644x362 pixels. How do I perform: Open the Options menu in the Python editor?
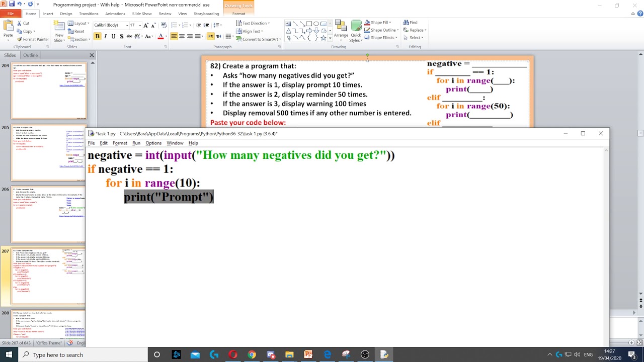click(x=153, y=143)
